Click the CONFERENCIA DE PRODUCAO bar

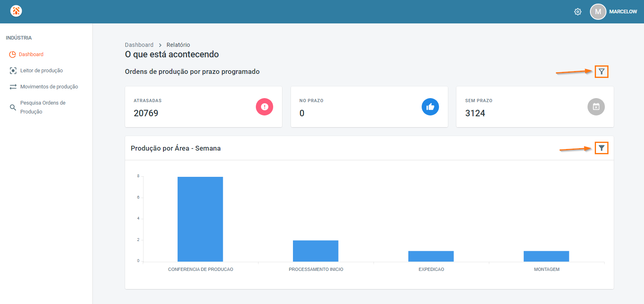[x=200, y=219]
